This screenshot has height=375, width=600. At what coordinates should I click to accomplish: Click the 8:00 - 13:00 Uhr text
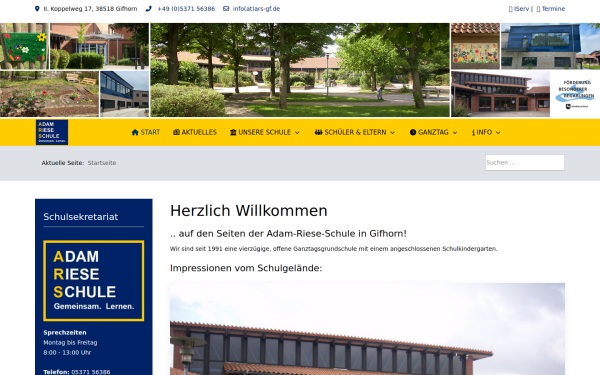coord(67,352)
